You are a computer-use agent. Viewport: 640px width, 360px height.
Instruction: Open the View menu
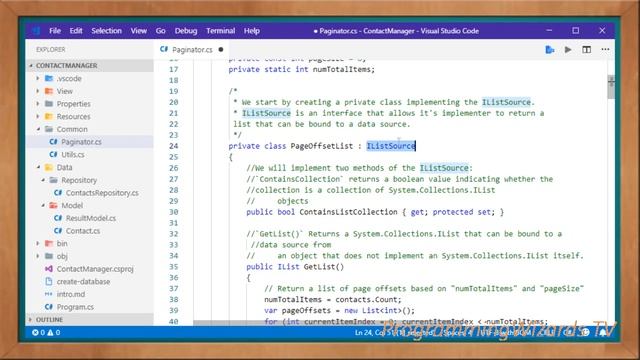(x=138, y=31)
